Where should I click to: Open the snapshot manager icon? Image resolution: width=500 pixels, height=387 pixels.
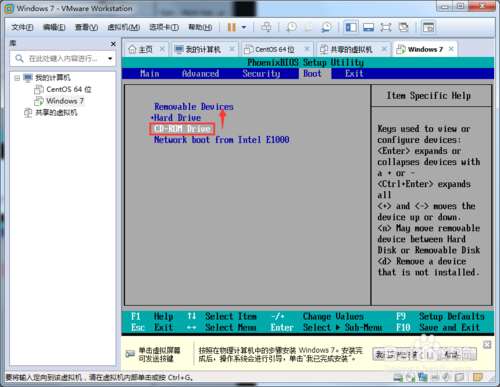click(326, 27)
